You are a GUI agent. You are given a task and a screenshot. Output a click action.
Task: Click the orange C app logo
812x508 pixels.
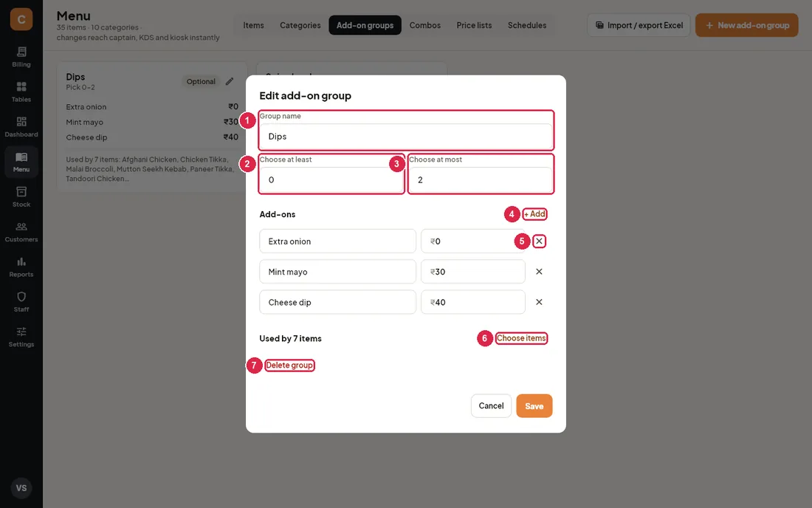coord(21,19)
